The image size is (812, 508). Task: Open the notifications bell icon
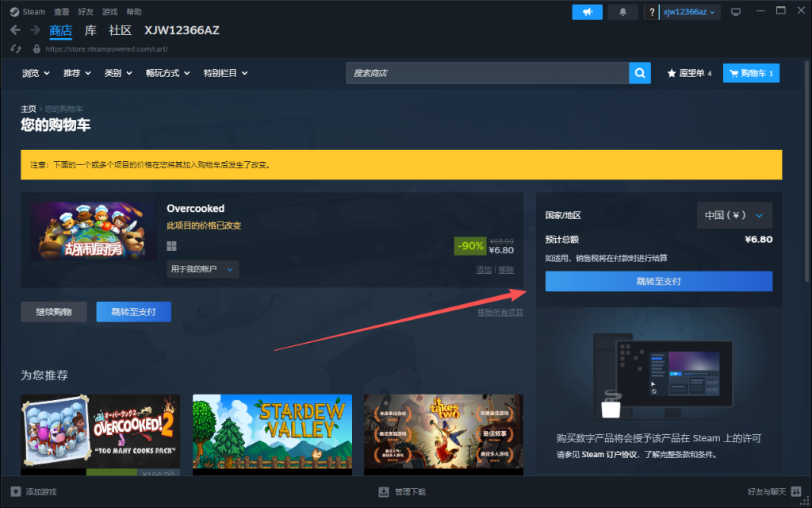click(x=622, y=12)
